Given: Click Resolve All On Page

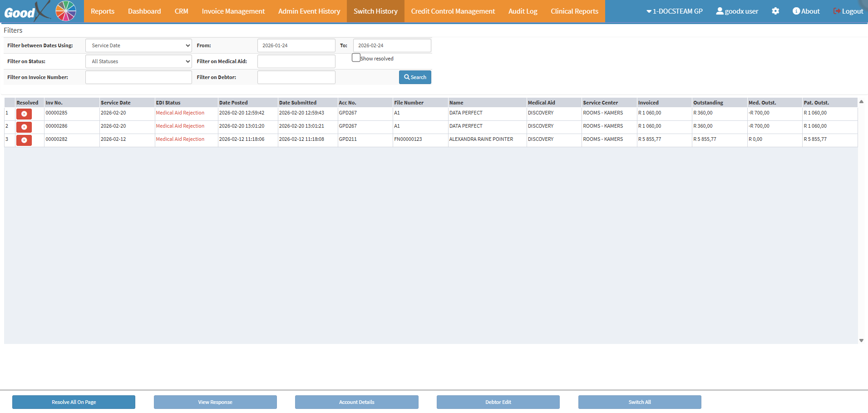Looking at the screenshot, I should tap(74, 402).
